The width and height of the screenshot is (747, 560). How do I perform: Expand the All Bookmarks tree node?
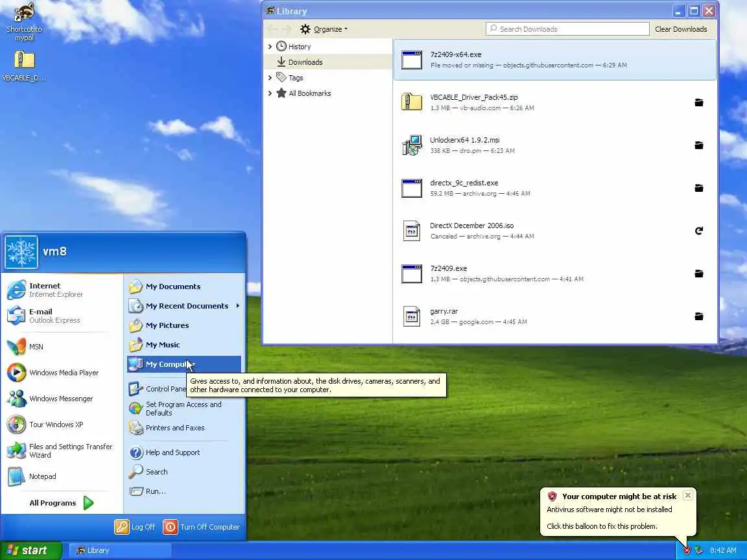point(270,93)
